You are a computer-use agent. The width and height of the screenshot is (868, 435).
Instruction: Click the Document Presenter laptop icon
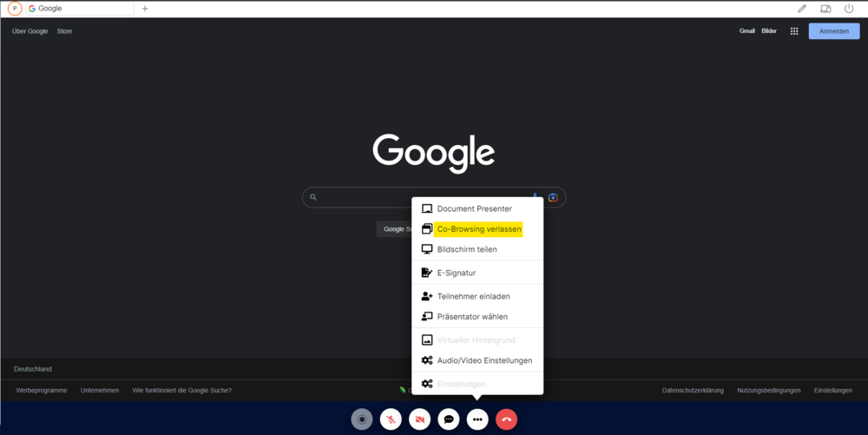coord(427,208)
